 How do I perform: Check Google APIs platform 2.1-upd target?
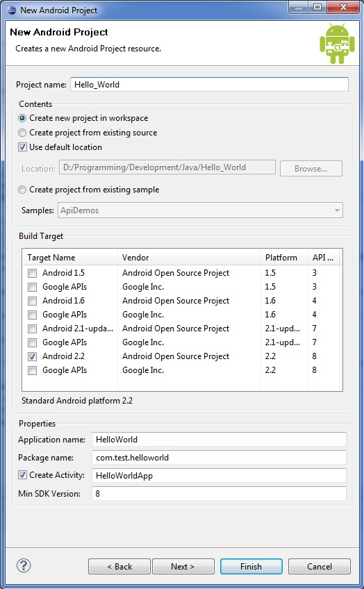coord(33,342)
